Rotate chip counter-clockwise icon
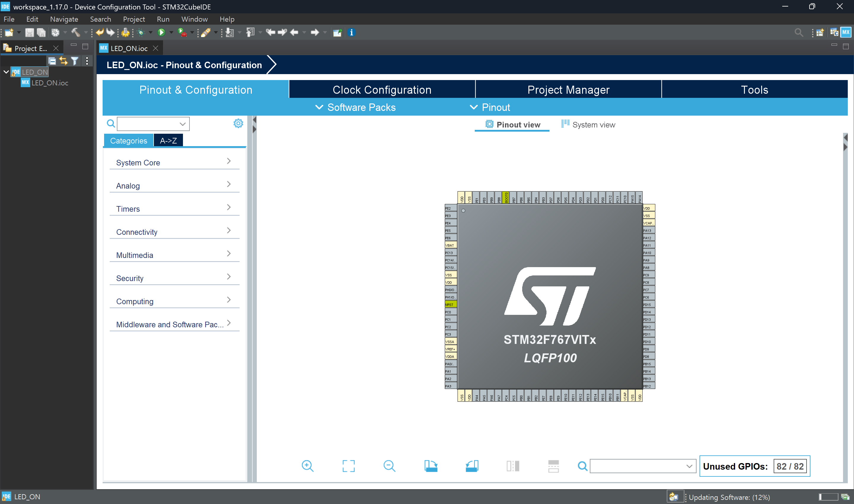 point(472,466)
